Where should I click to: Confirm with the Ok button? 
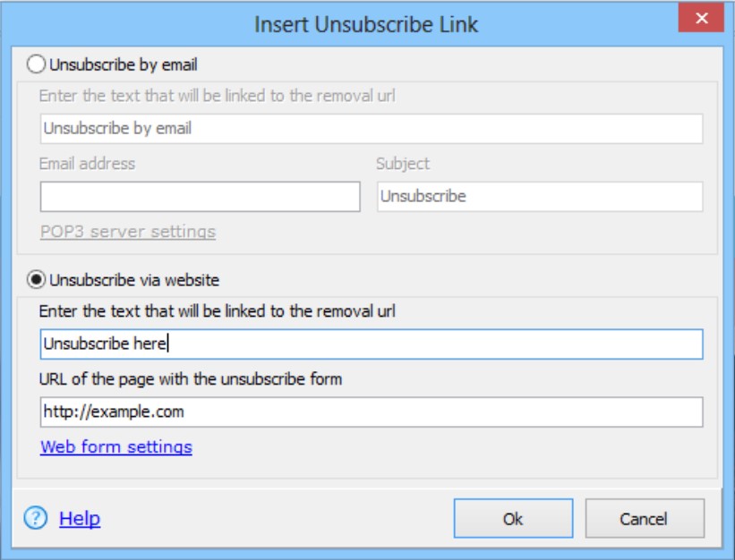513,518
